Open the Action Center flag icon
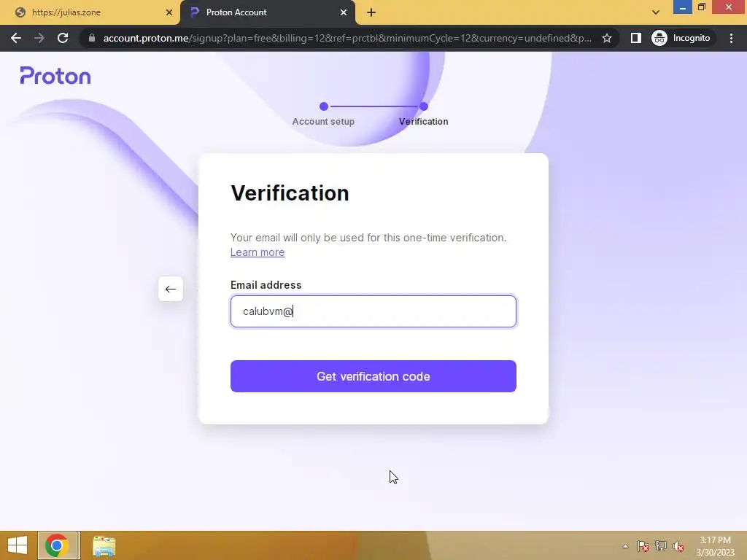The width and height of the screenshot is (747, 560). (x=643, y=546)
